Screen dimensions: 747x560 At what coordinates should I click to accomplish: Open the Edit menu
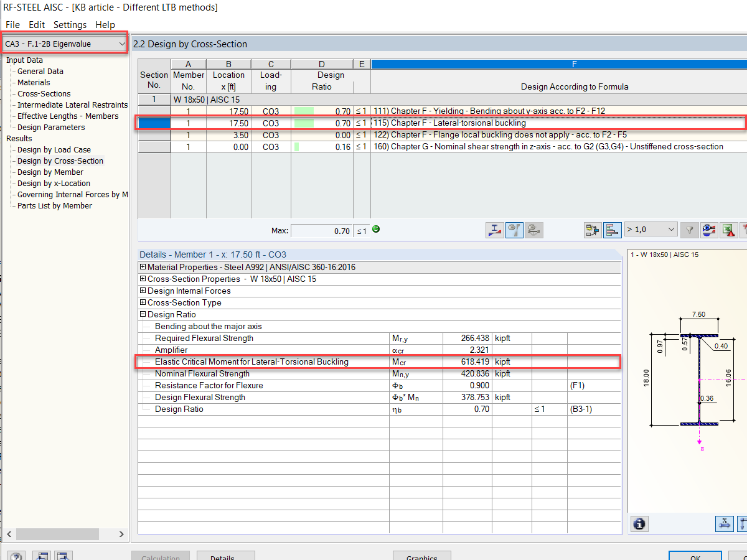click(x=37, y=25)
